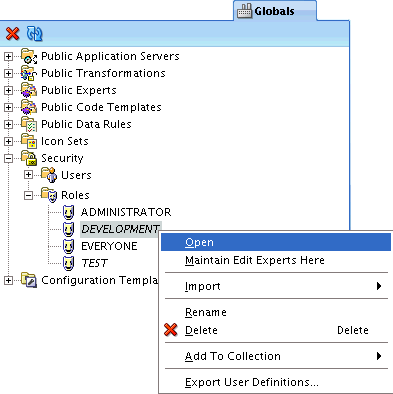The width and height of the screenshot is (393, 394).
Task: Click the Icon Sets folder icon
Action: [29, 141]
